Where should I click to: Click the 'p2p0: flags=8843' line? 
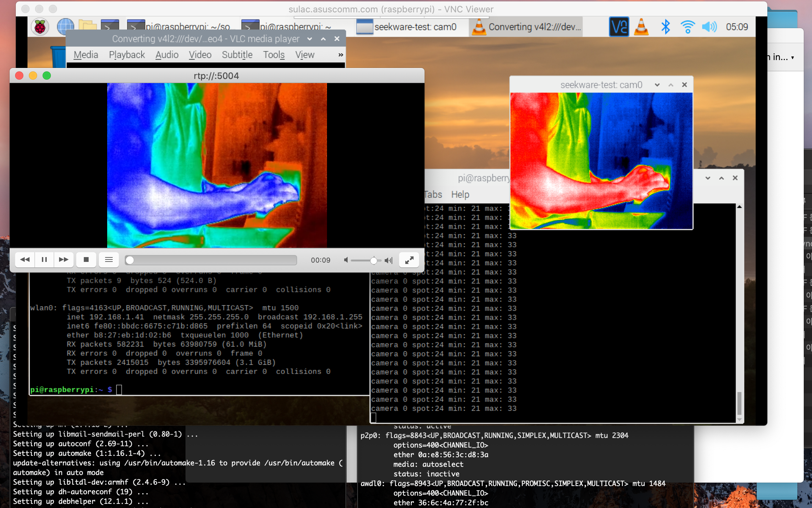494,436
